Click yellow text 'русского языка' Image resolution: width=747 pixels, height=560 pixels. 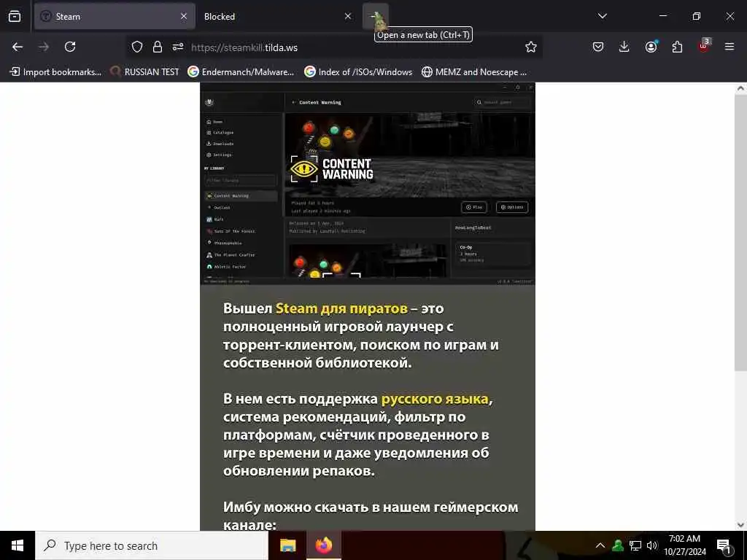click(x=435, y=399)
